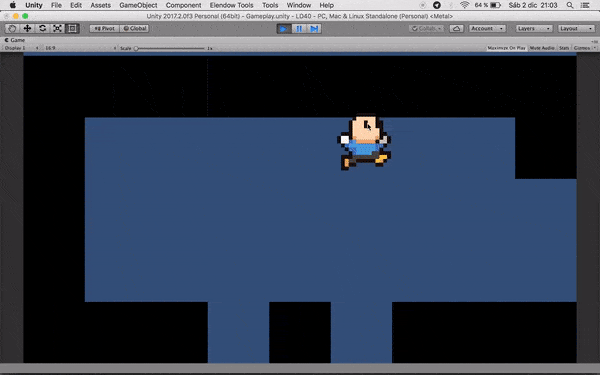Open the Assets menu
Image resolution: width=600 pixels, height=375 pixels.
[100, 5]
